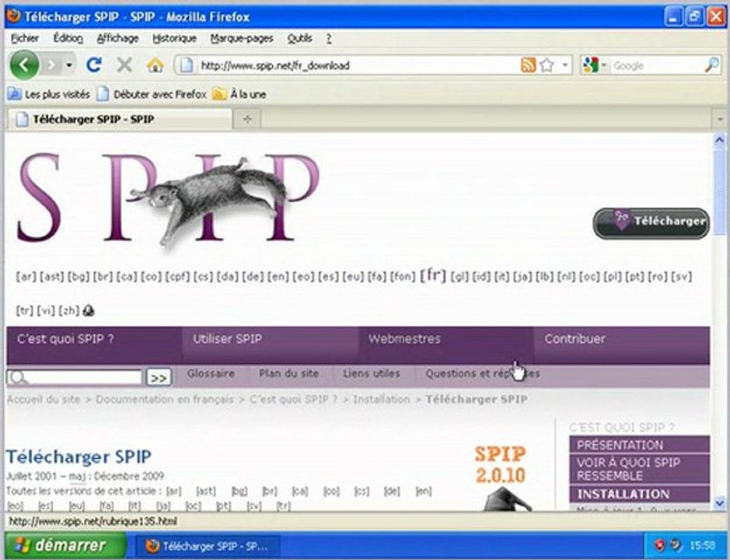Click the SPIP 2.0.10 download graphic
The height and width of the screenshot is (560, 730).
pyautogui.click(x=502, y=478)
